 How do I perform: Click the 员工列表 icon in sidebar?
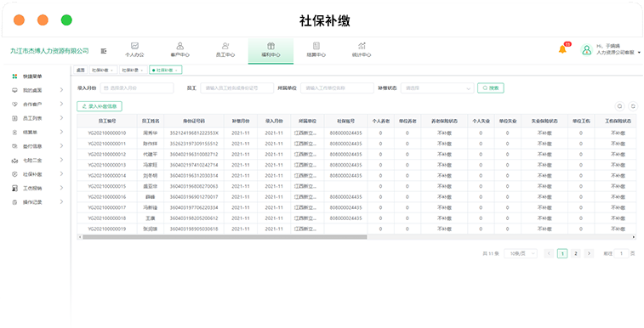(14, 118)
